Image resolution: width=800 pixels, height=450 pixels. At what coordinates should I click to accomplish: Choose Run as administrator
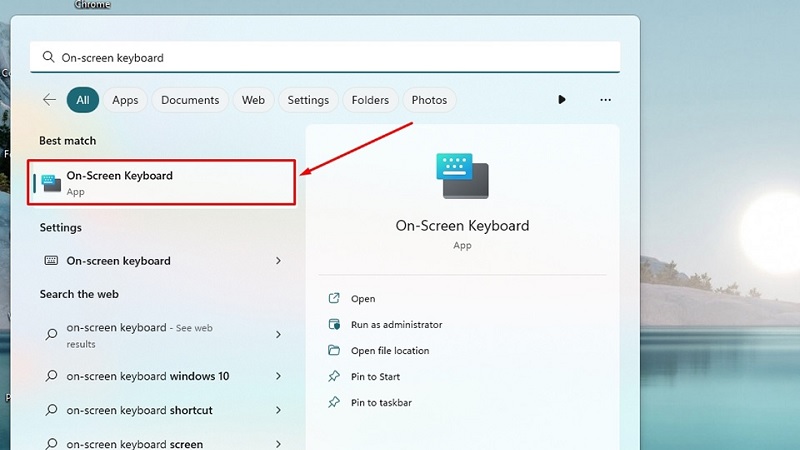coord(396,324)
